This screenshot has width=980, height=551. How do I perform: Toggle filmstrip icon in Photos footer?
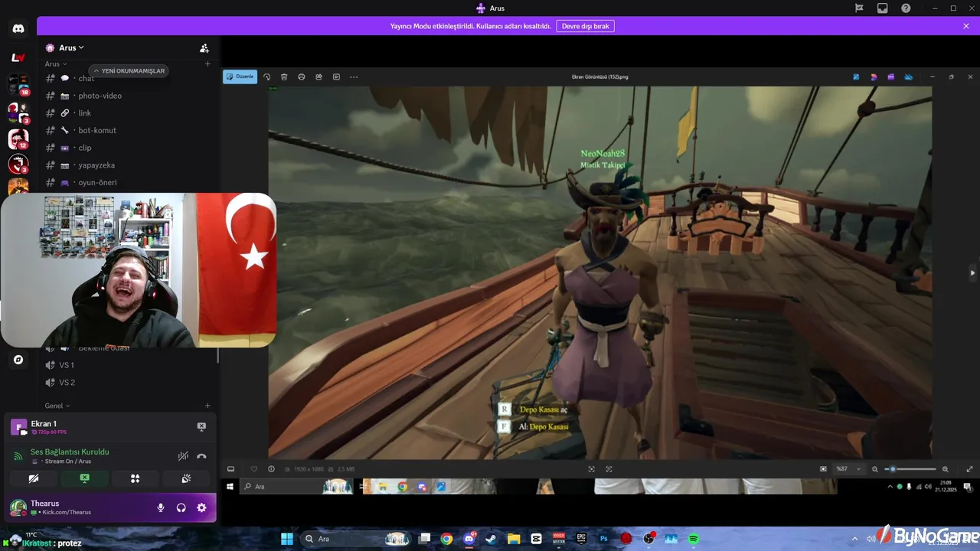pyautogui.click(x=230, y=469)
